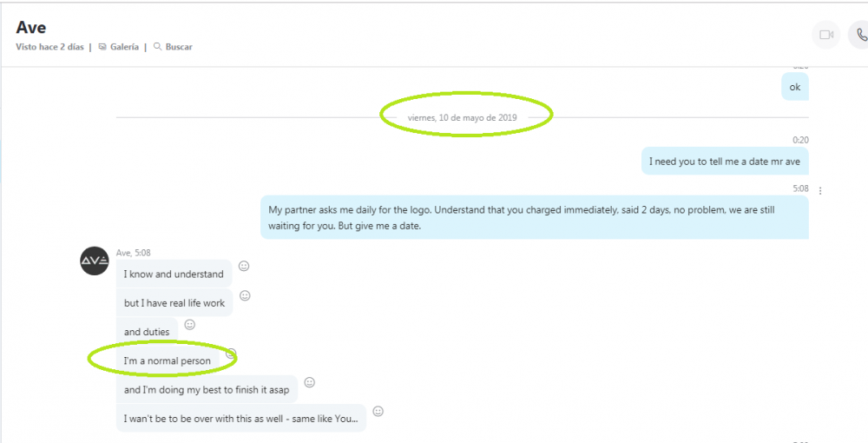Image resolution: width=868 pixels, height=443 pixels.
Task: Add a reaction to the "and duties" message
Action: coord(190,324)
